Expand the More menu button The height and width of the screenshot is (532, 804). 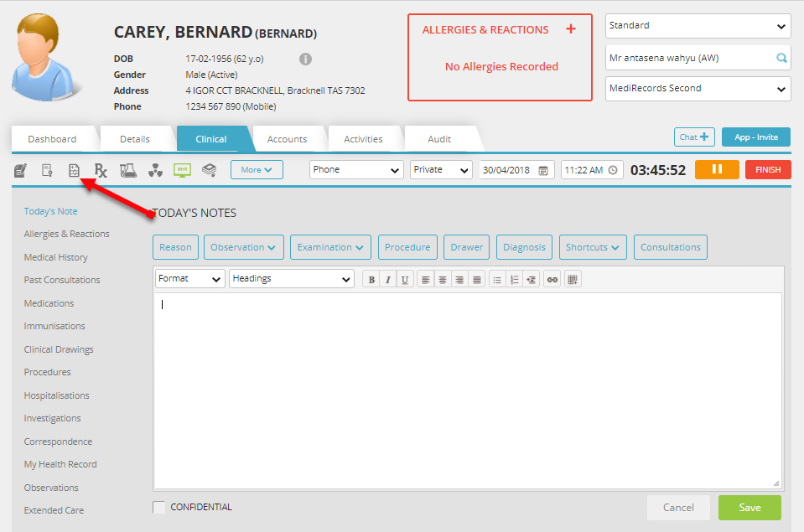pos(257,169)
